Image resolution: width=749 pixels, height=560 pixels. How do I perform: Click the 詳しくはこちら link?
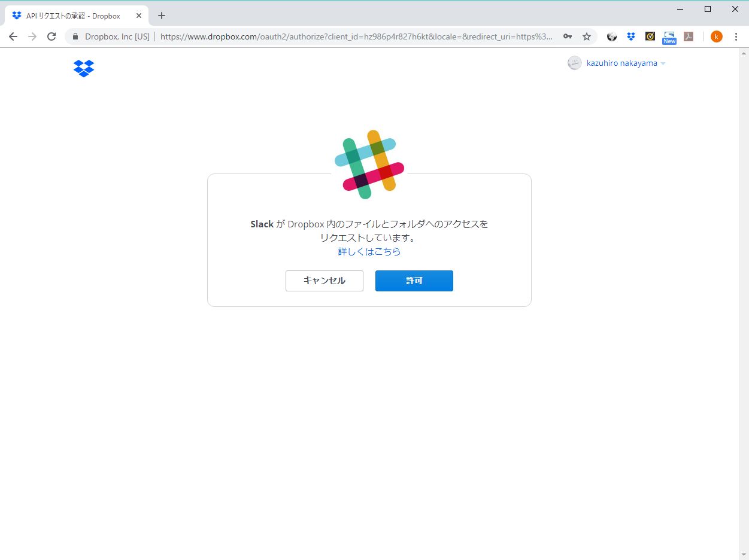coord(369,252)
